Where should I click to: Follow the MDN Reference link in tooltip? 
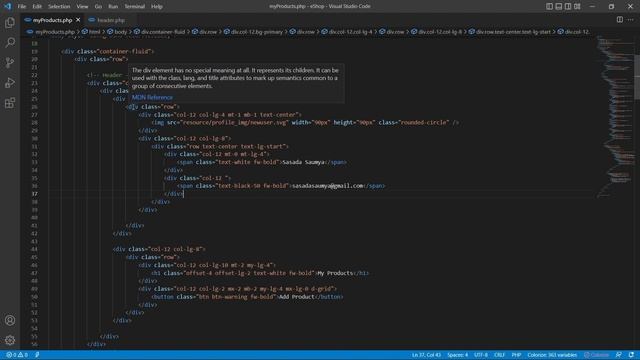point(152,97)
